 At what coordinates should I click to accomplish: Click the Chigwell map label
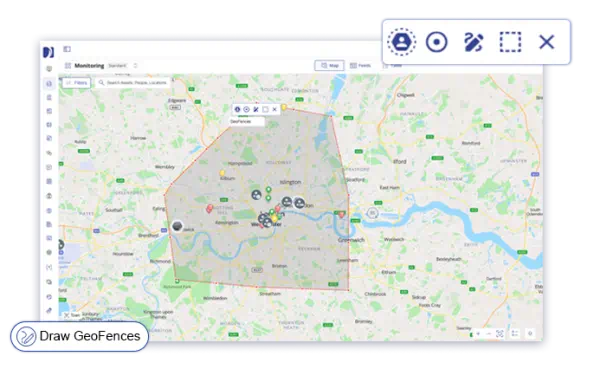406,95
